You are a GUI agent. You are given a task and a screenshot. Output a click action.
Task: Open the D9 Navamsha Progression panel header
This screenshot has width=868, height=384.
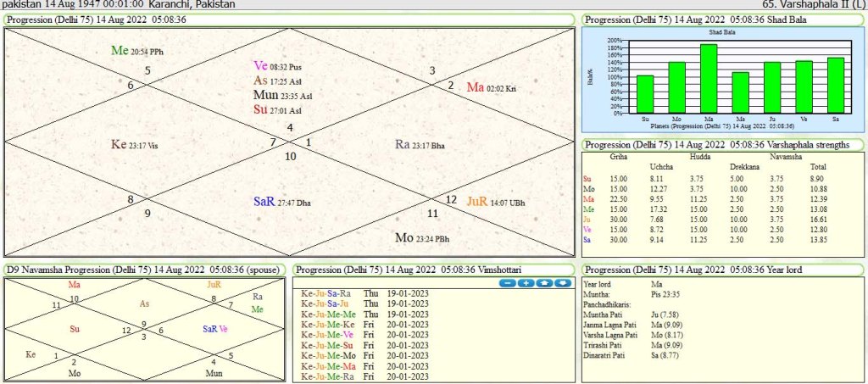coord(144,270)
